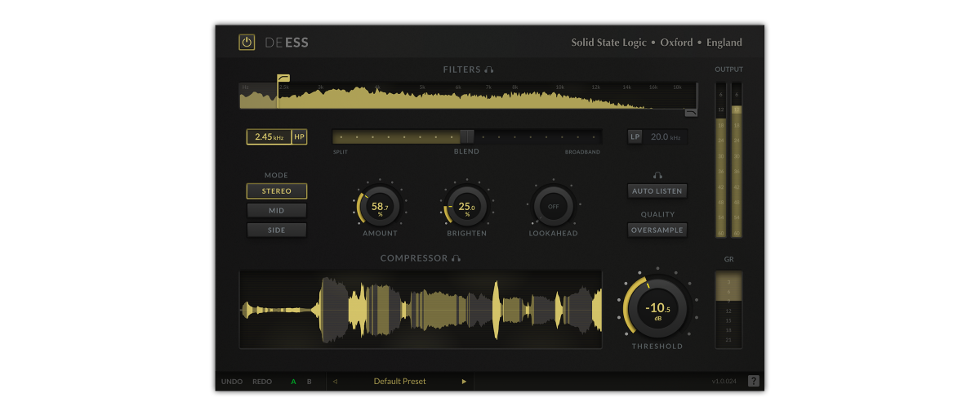Screen dimensions: 980x416
Task: Click the compressor waveform display
Action: [421, 310]
